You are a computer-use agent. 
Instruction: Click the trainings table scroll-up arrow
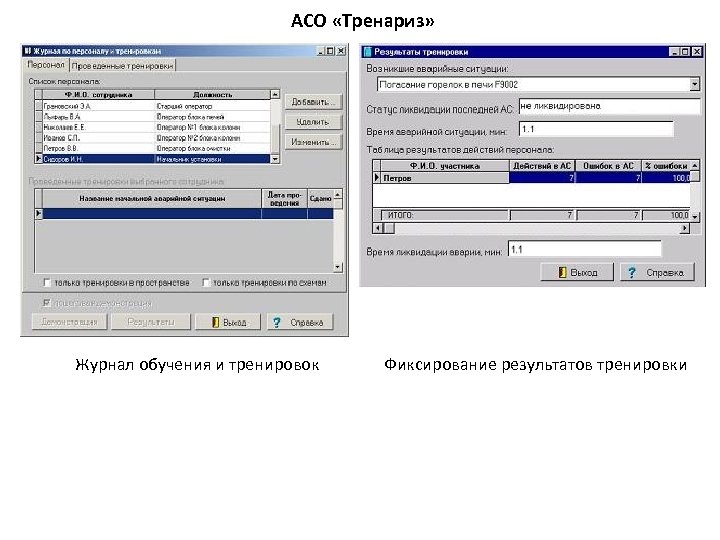point(338,194)
